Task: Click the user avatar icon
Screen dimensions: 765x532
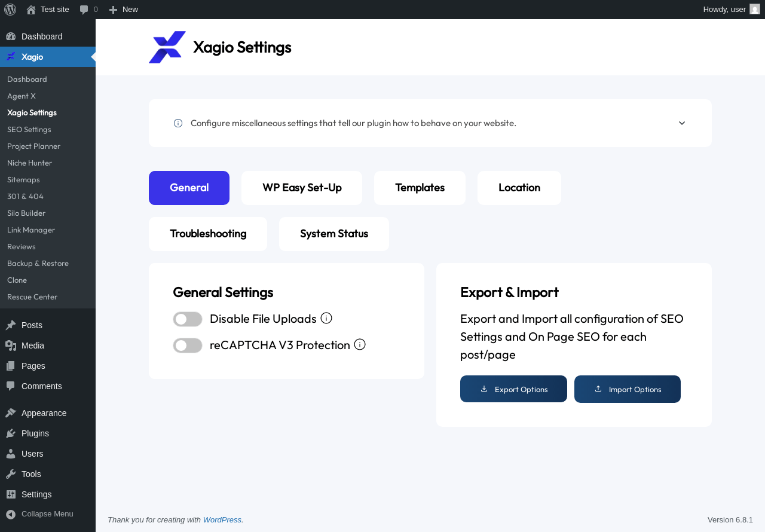Action: pyautogui.click(x=755, y=9)
